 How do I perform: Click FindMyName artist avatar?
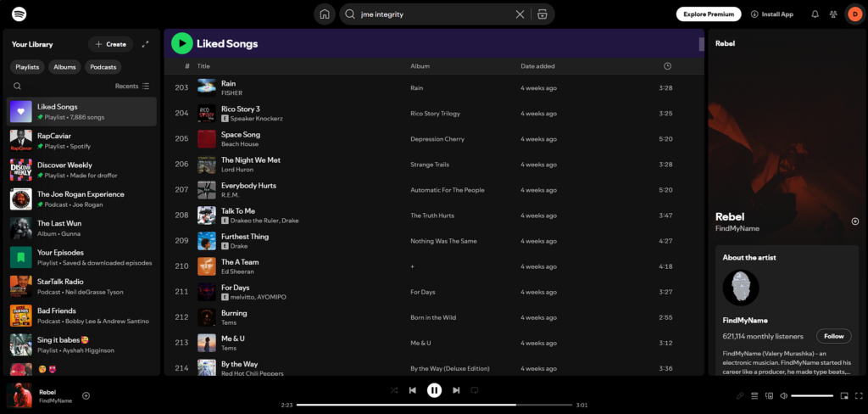741,288
